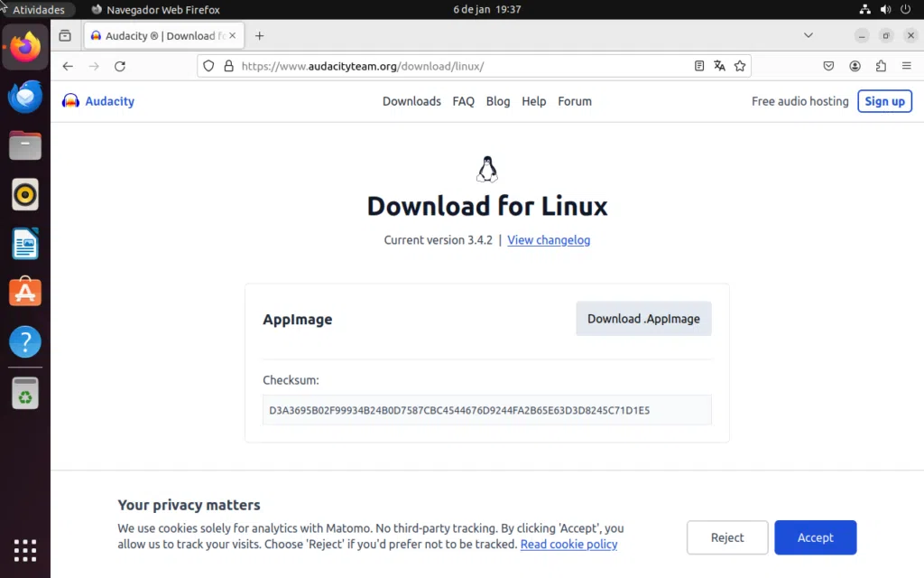The image size is (924, 578).
Task: Open the extensions puzzle-piece icon
Action: point(881,65)
